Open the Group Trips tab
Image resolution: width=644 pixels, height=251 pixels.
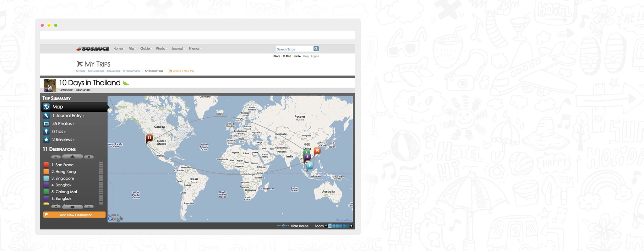point(113,71)
